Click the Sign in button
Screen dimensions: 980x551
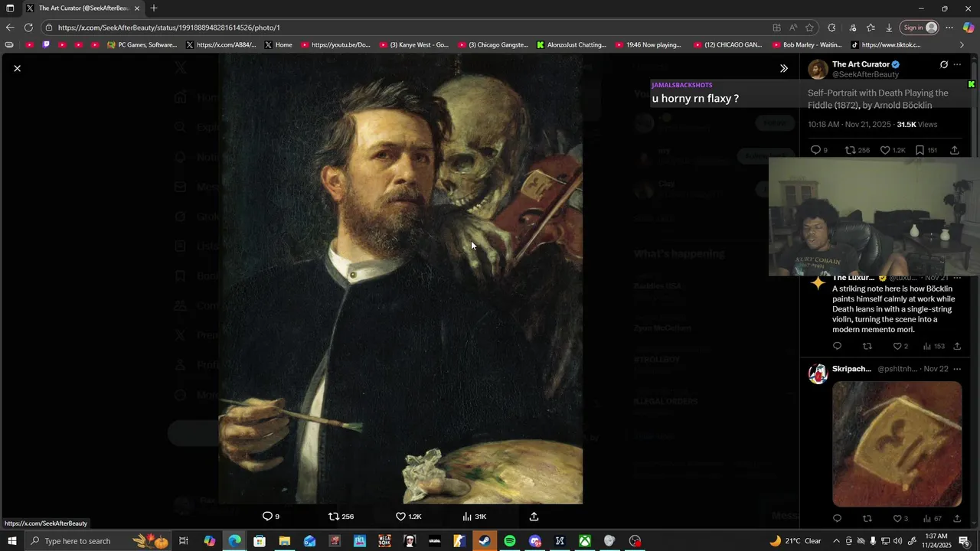click(x=920, y=28)
